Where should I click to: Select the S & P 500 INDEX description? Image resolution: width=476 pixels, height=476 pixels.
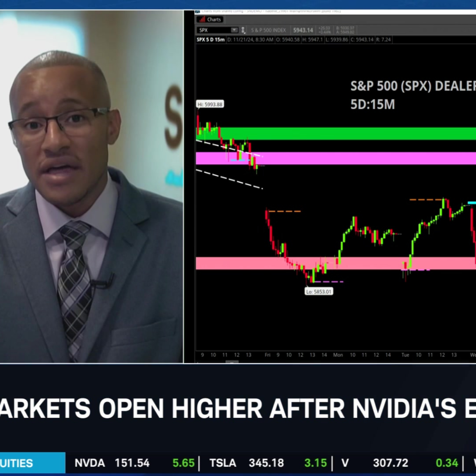(268, 30)
